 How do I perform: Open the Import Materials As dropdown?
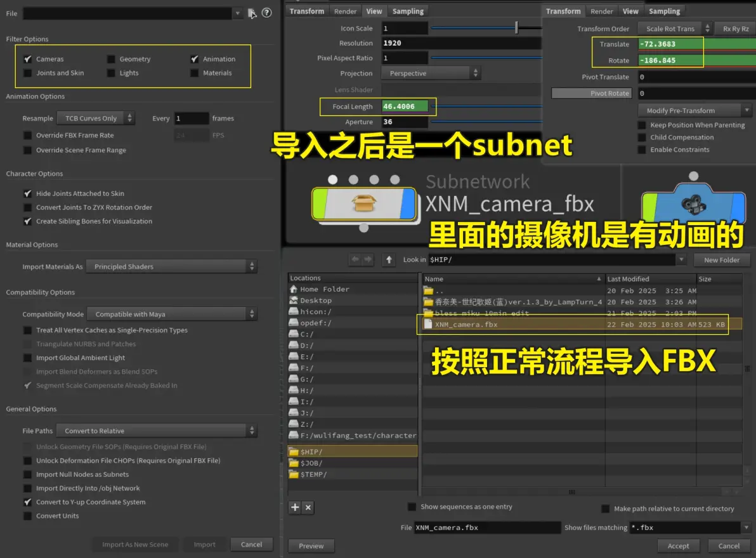click(x=172, y=266)
